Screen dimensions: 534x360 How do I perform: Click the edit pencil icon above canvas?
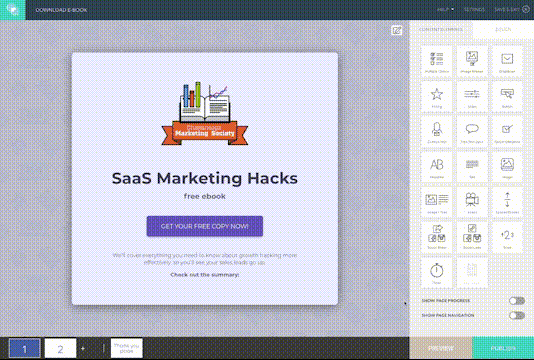tap(396, 31)
